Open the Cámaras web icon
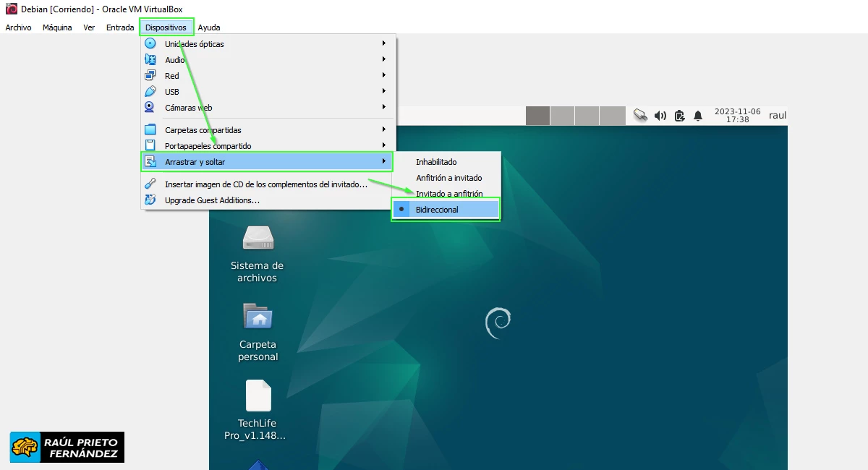 click(150, 107)
